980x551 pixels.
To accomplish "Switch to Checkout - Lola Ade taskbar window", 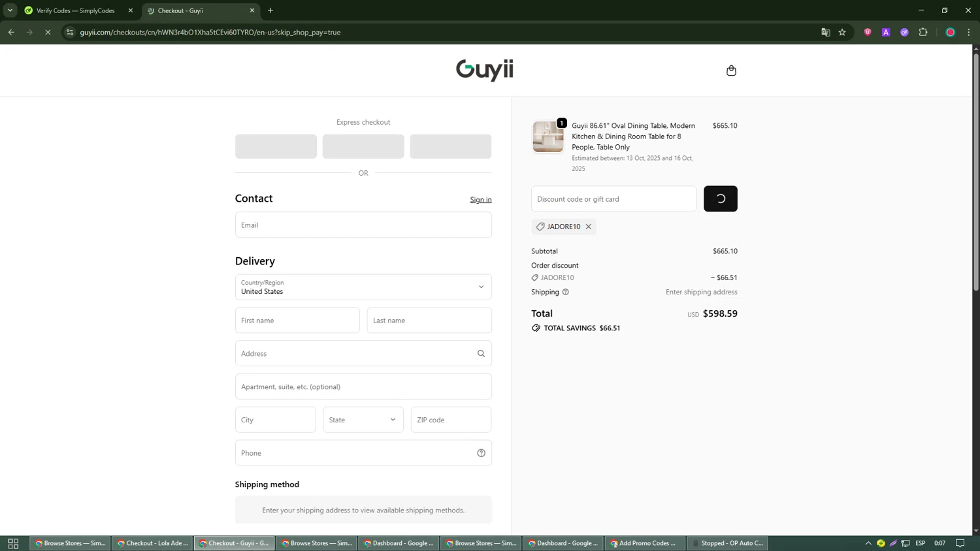I will coord(153,543).
